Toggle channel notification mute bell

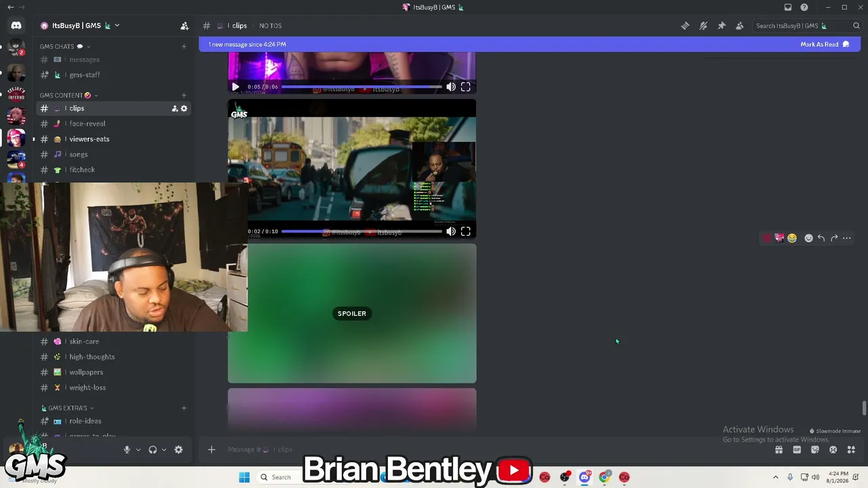(x=703, y=26)
